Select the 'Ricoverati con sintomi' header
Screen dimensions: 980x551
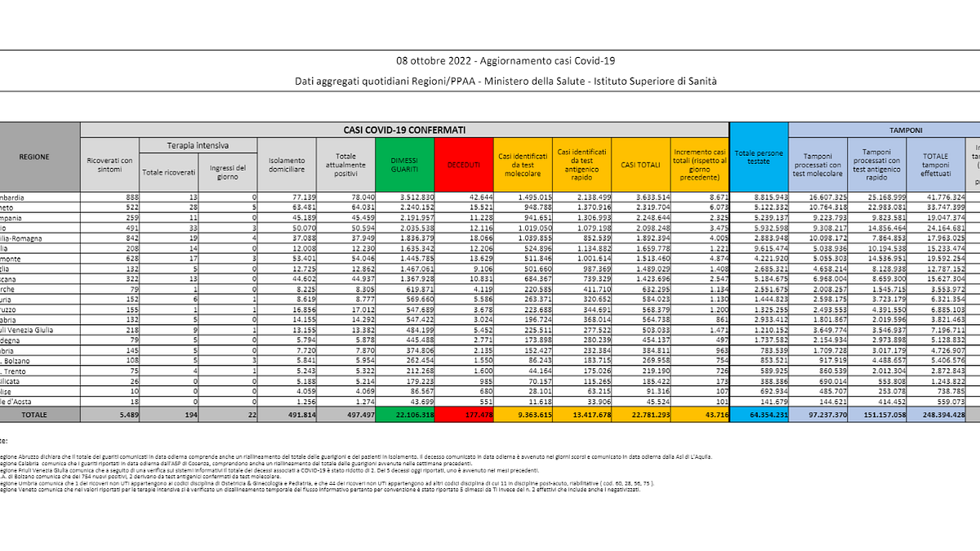click(109, 165)
